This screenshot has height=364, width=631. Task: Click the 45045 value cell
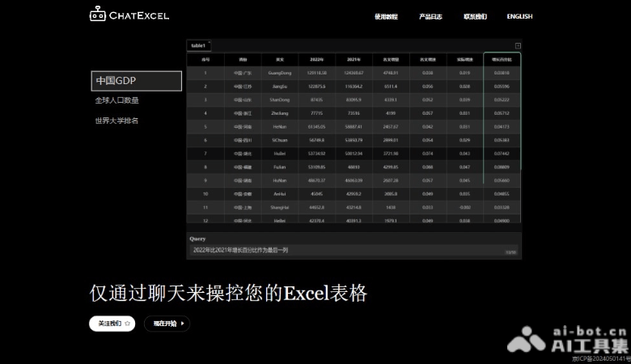316,194
